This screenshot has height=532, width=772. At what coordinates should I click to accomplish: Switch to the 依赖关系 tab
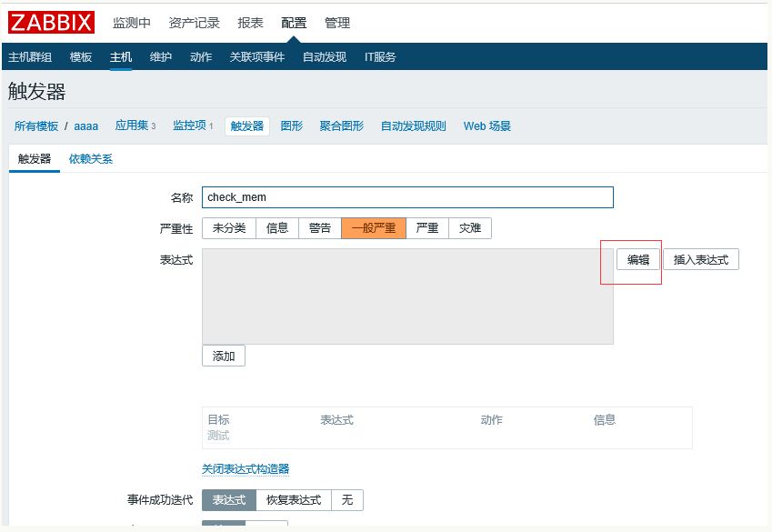91,158
